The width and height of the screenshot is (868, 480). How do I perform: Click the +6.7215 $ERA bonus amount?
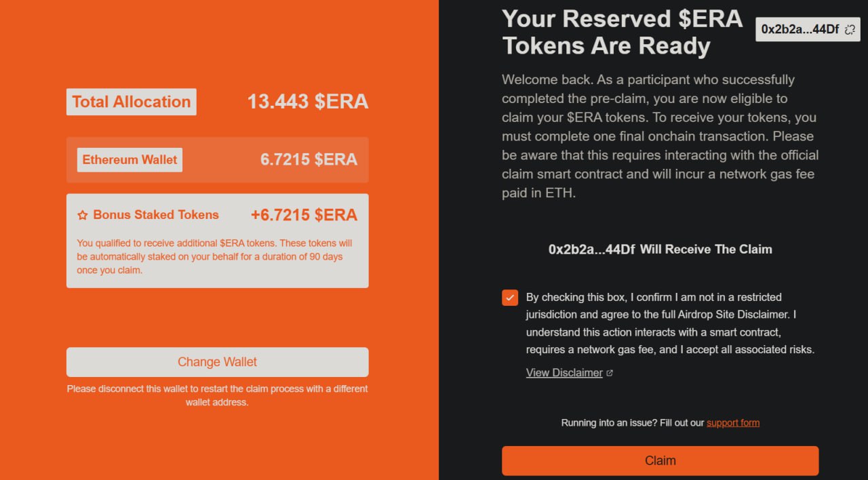point(304,215)
